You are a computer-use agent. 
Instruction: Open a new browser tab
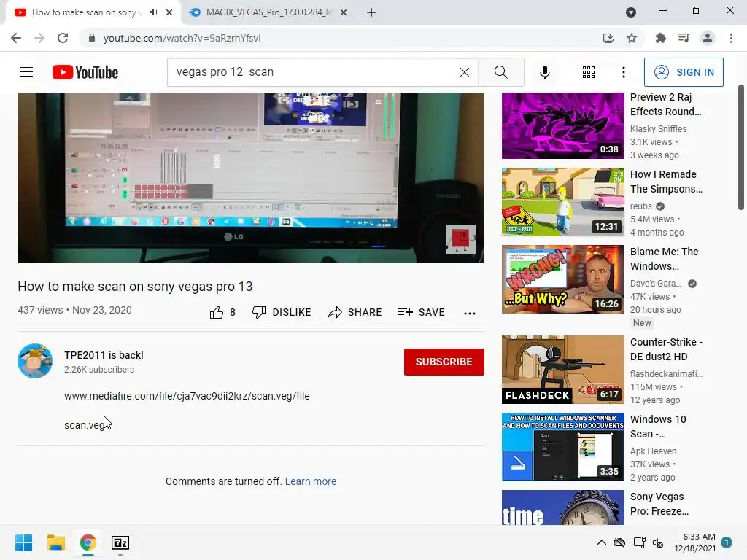click(371, 12)
